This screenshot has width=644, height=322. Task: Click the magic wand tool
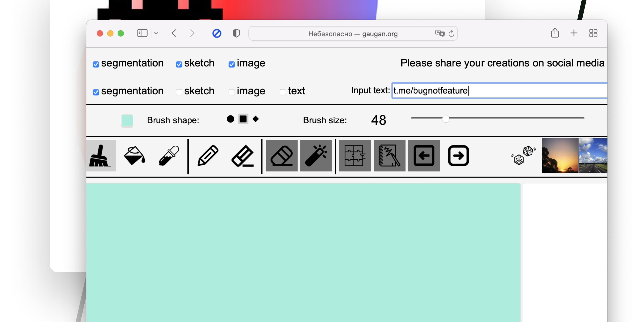316,156
